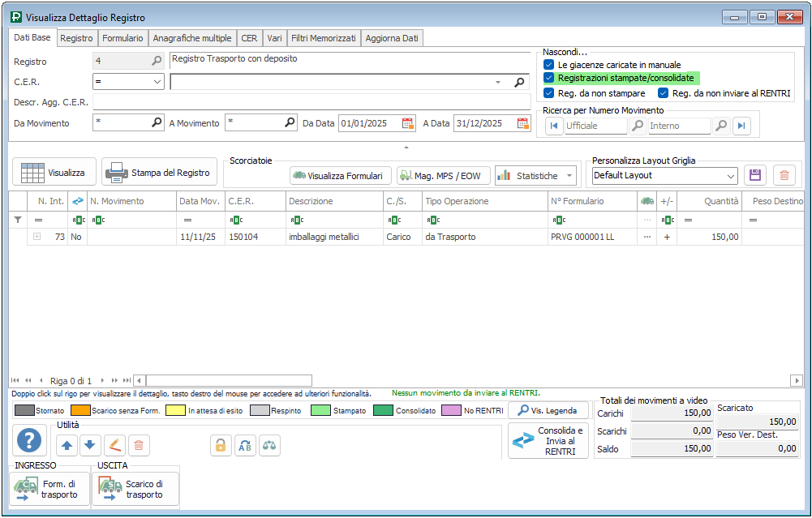Click Consolida e Invia al RENTRI button

click(548, 441)
